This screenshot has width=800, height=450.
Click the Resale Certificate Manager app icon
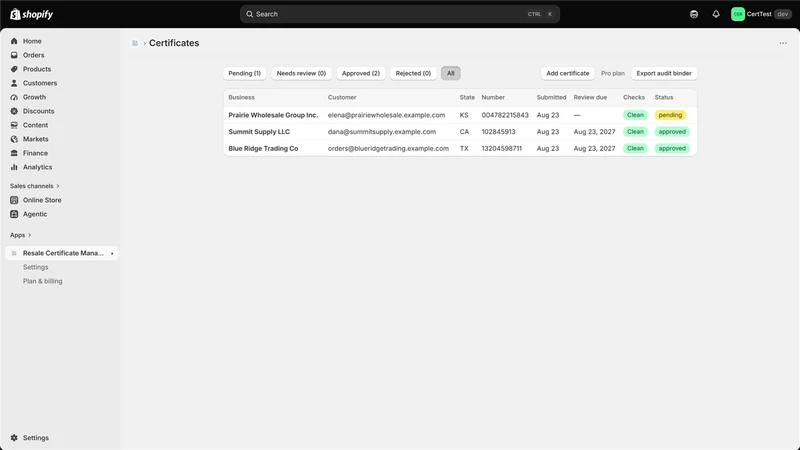click(x=14, y=253)
